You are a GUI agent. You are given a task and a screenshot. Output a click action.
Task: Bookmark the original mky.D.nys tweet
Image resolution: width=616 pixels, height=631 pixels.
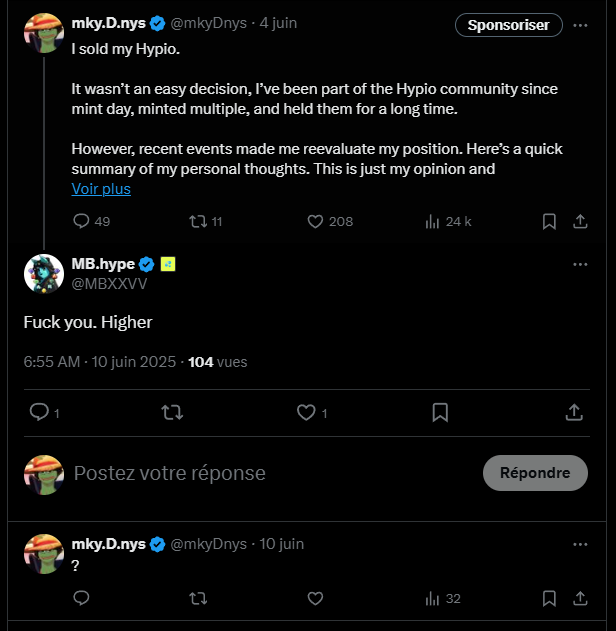point(549,221)
